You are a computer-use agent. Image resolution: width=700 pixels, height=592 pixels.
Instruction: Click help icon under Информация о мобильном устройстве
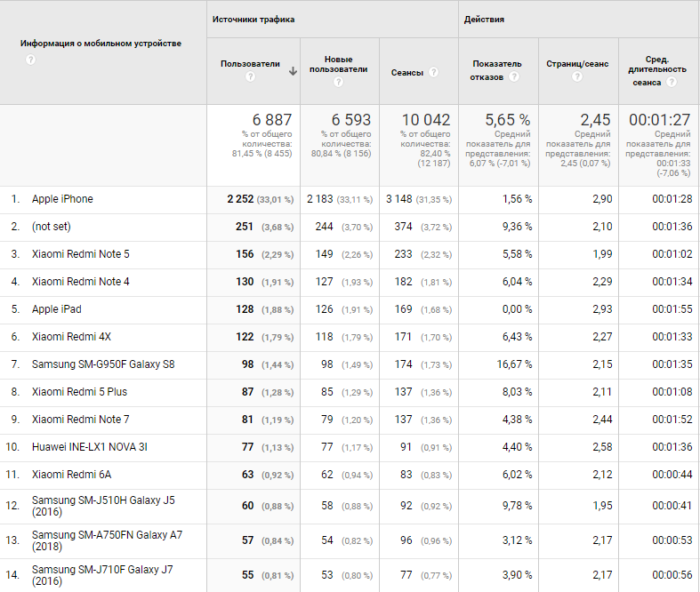tap(30, 60)
